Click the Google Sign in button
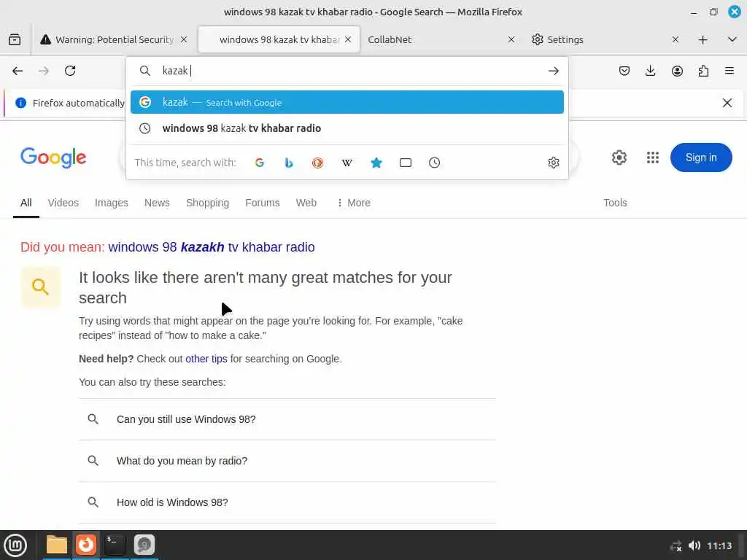 pyautogui.click(x=701, y=157)
